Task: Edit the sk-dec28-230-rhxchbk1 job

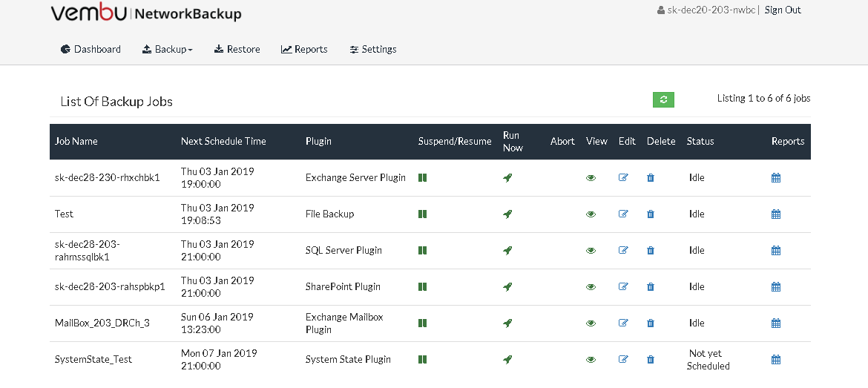Action: pyautogui.click(x=623, y=177)
